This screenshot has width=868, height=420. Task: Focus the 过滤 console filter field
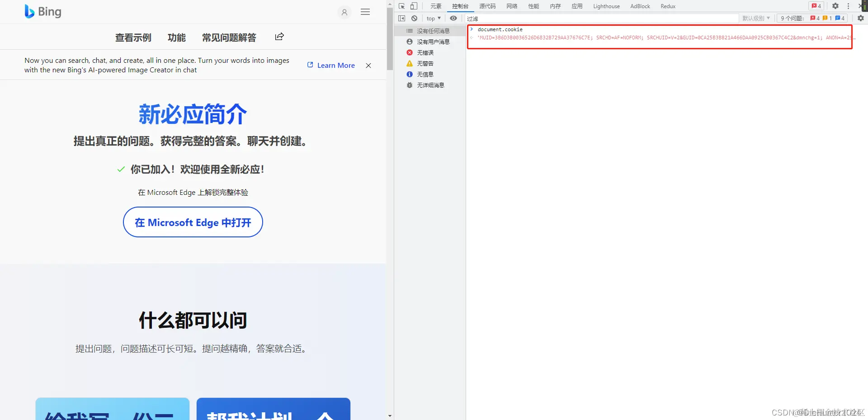pyautogui.click(x=601, y=19)
